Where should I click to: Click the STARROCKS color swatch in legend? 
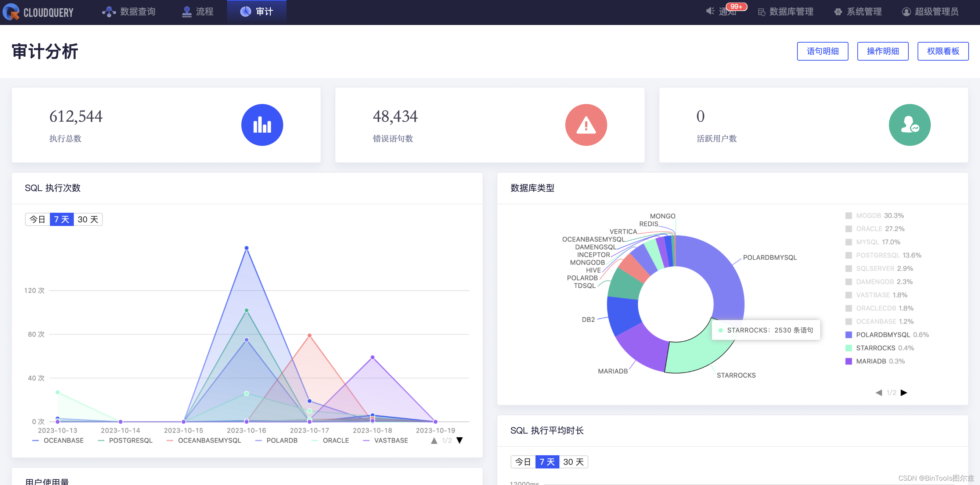point(849,348)
